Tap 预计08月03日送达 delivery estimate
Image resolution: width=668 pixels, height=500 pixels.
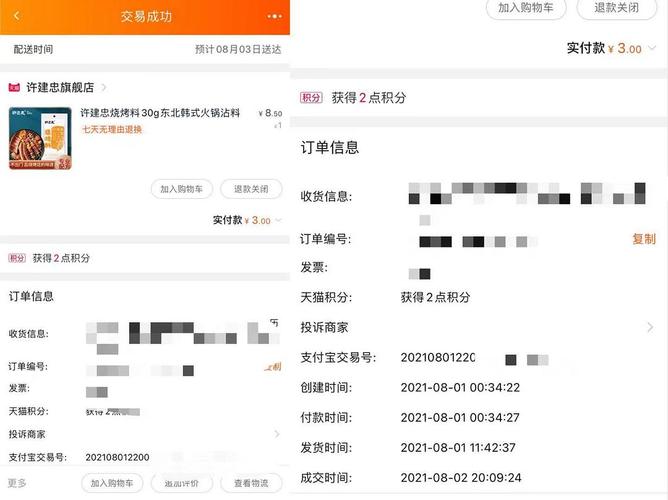pos(238,49)
